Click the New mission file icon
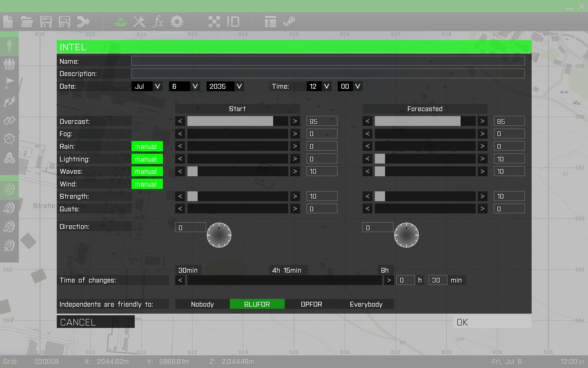The image size is (588, 368). coord(8,22)
